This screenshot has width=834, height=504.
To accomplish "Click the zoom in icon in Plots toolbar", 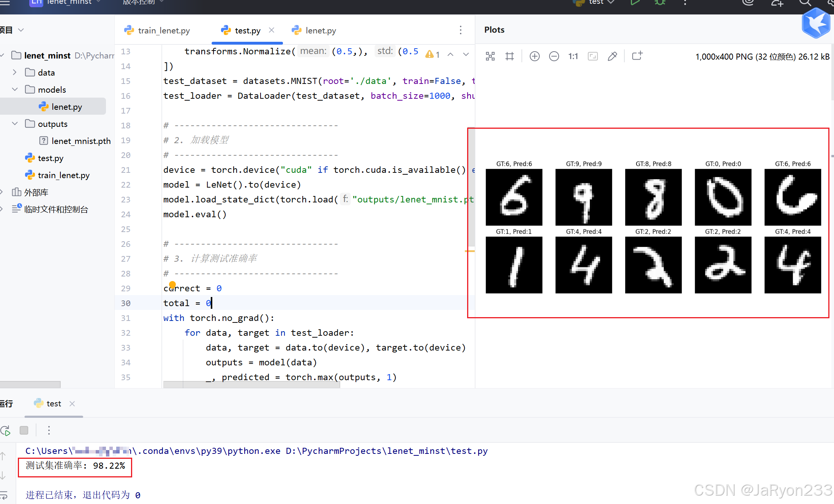I will [534, 57].
